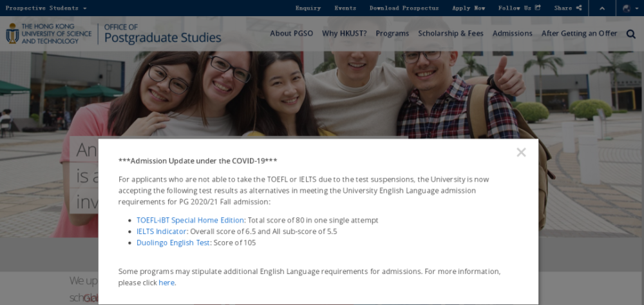Click the 'here' link for more information
The width and height of the screenshot is (644, 305).
click(x=166, y=283)
